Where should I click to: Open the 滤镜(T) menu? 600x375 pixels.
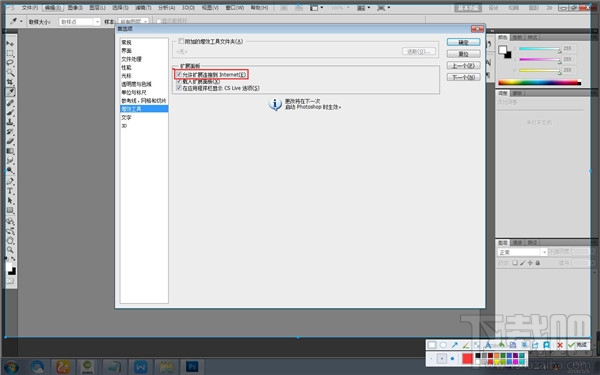[x=143, y=8]
